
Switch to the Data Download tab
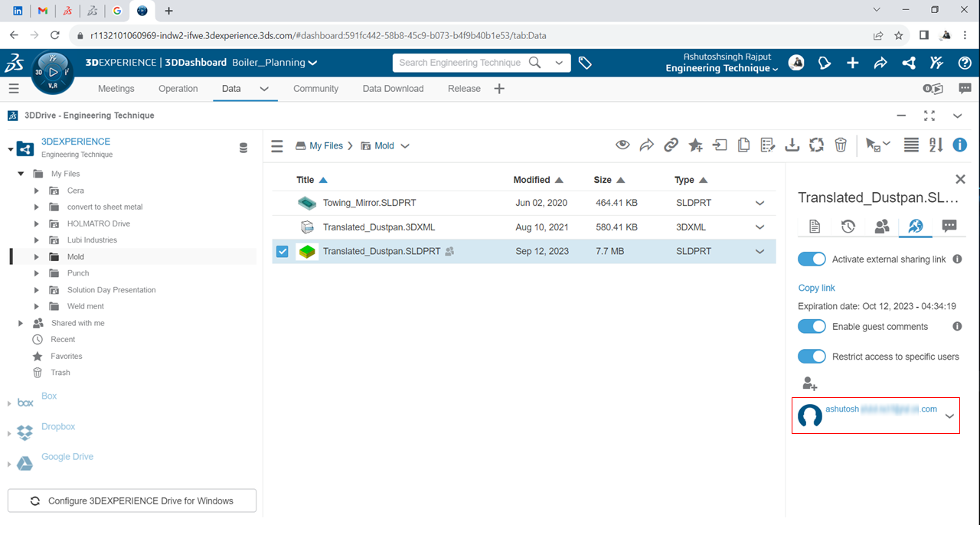[393, 89]
